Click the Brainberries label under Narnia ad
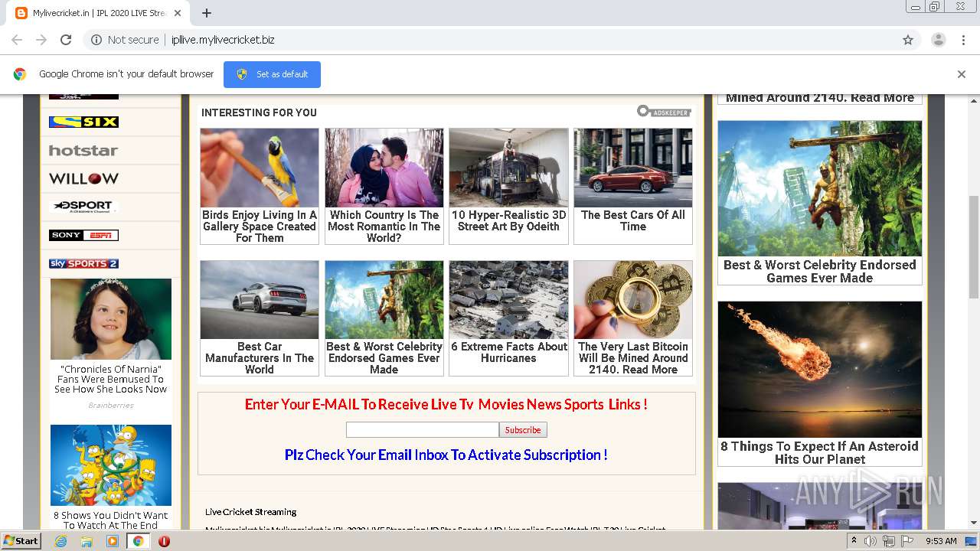980x551 pixels. (x=110, y=406)
